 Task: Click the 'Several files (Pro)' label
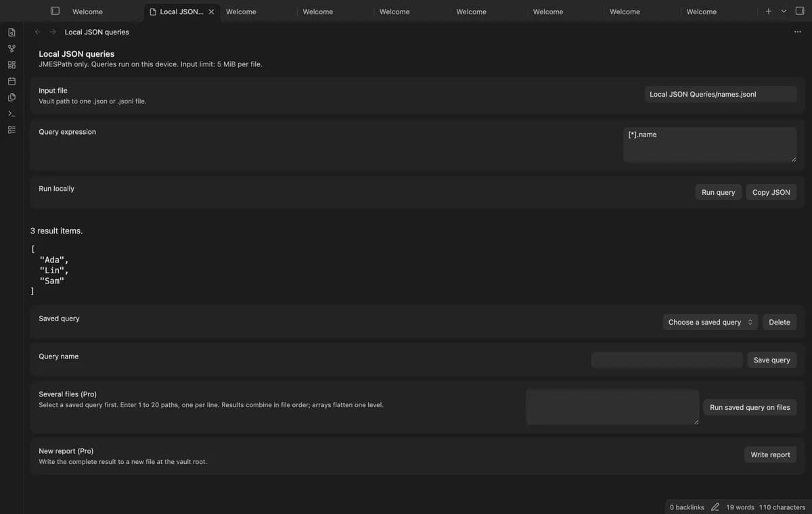[68, 394]
